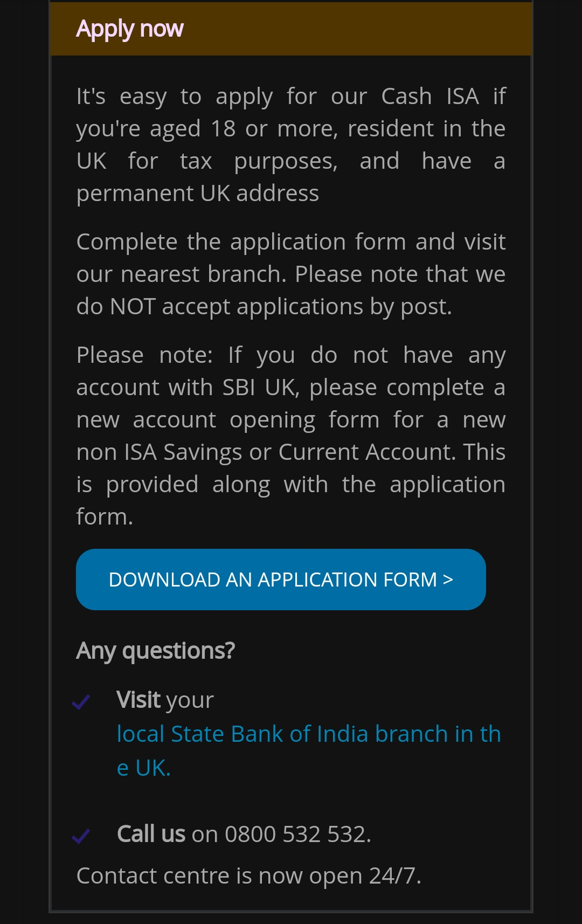
Task: Click the NOT accept applications by post sentence
Action: (x=281, y=306)
